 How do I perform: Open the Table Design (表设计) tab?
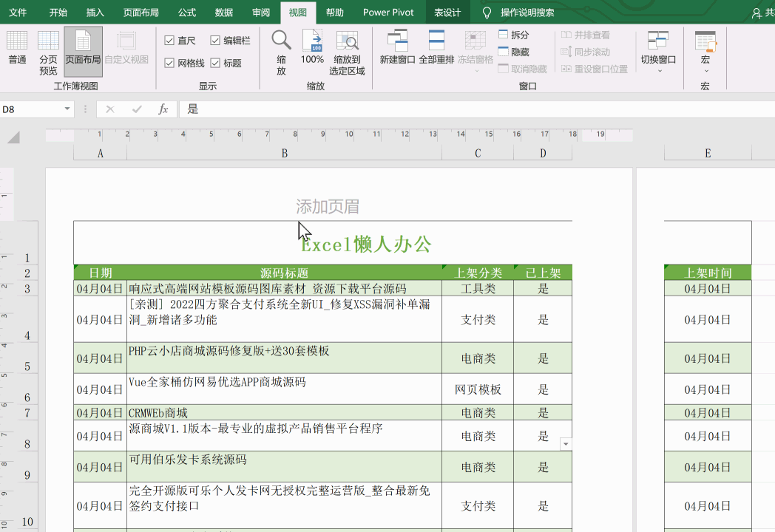pyautogui.click(x=447, y=13)
